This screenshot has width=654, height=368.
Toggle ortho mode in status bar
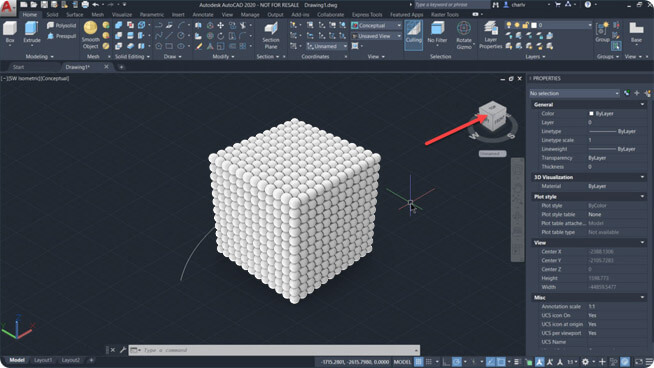(446, 362)
